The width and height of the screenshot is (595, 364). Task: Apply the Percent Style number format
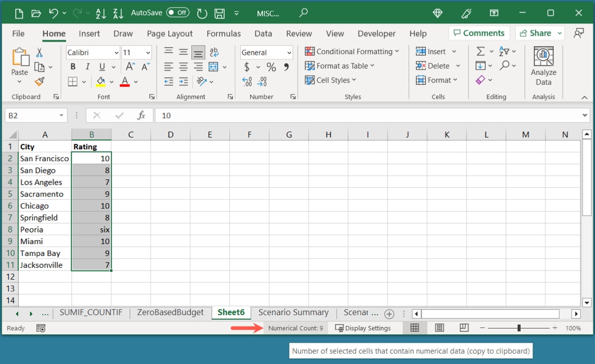[x=272, y=66]
